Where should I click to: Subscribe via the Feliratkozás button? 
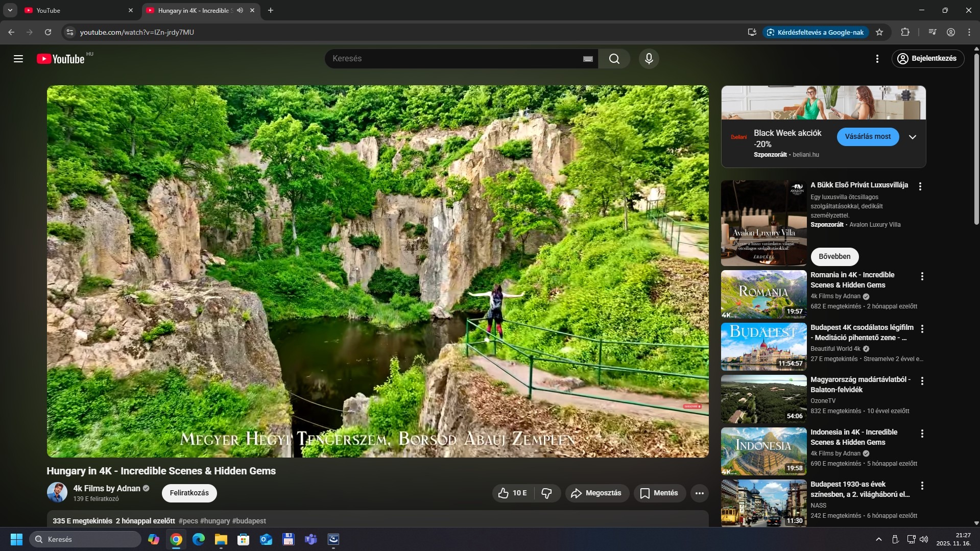click(189, 493)
